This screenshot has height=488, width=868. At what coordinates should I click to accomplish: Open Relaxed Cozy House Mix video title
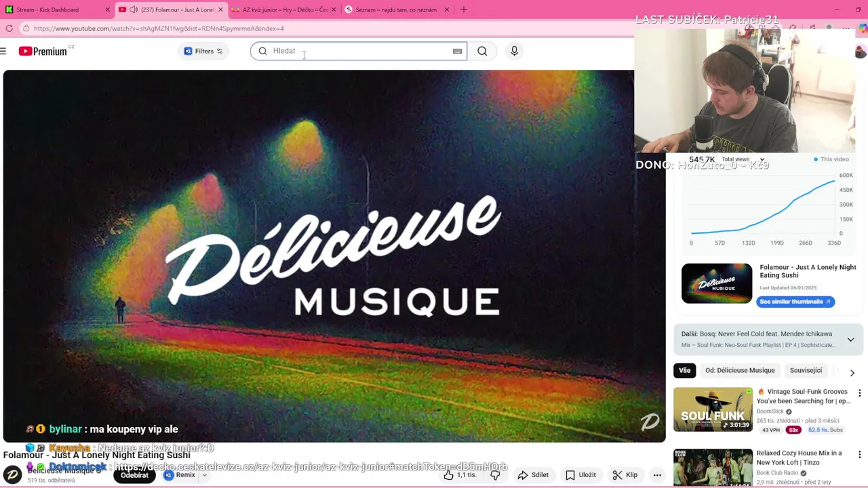(799, 457)
